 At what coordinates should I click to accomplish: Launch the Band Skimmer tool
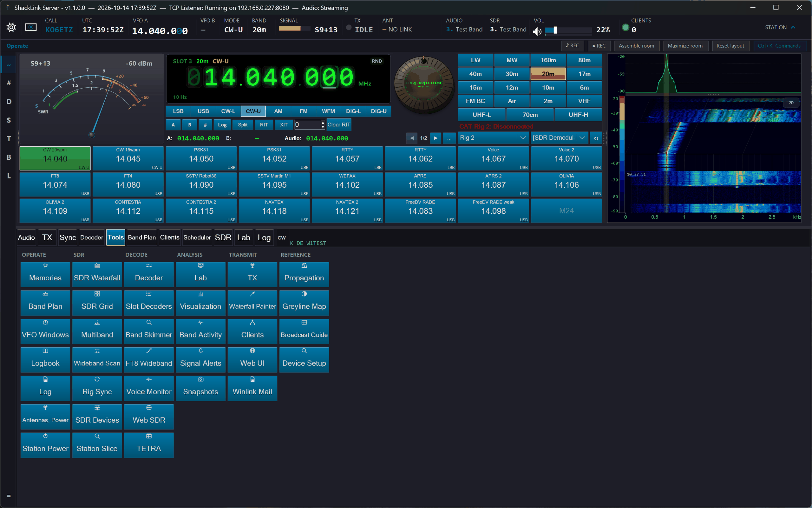click(x=149, y=331)
